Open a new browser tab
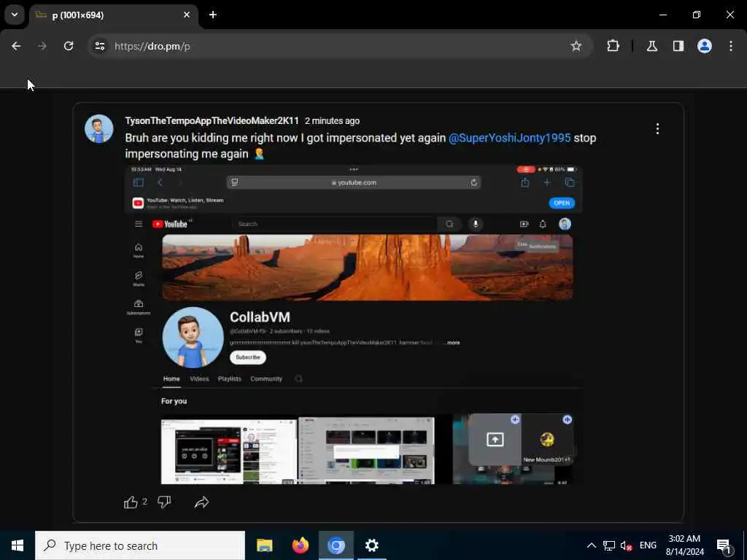 (213, 15)
